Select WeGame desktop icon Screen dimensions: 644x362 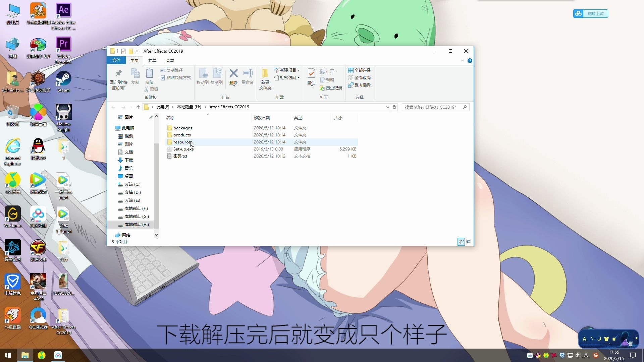(x=12, y=217)
